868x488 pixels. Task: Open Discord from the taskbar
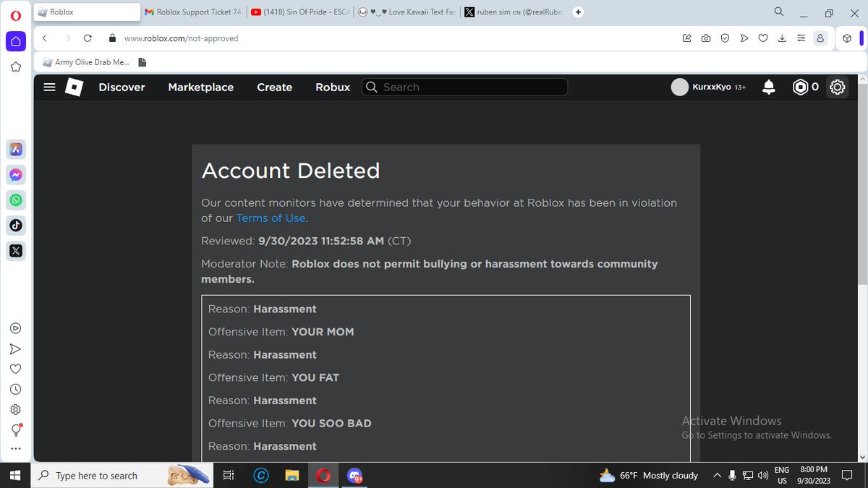354,476
